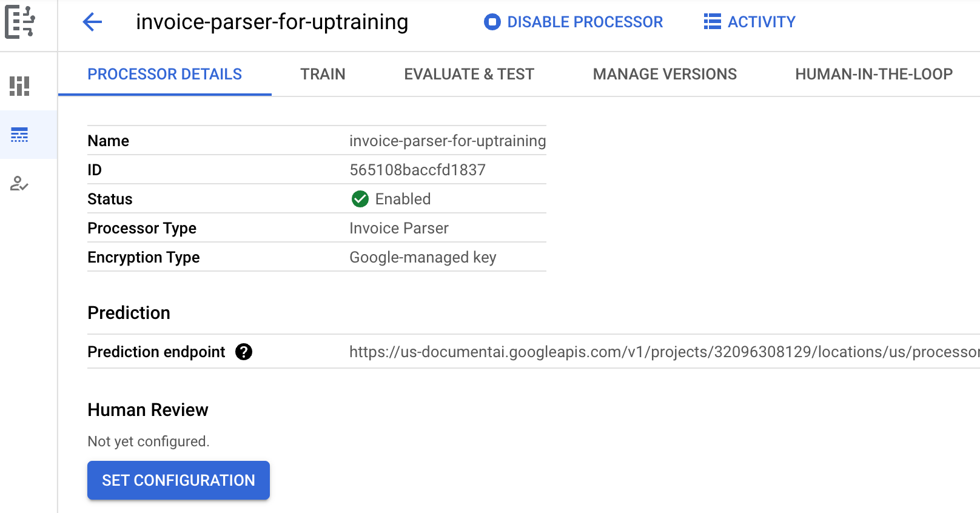980x513 pixels.
Task: Click the green Enabled status checkmark
Action: (360, 199)
